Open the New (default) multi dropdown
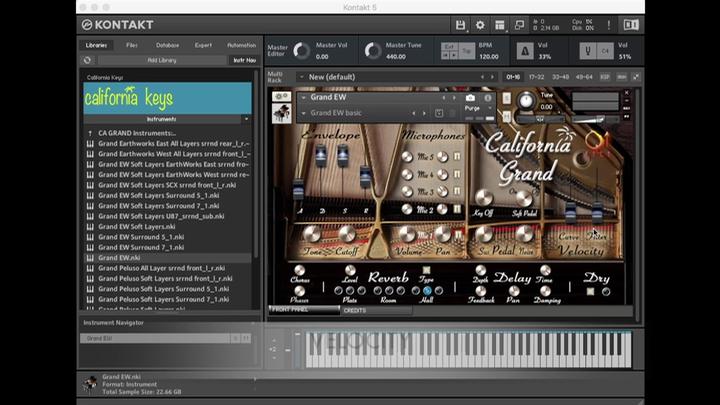720x405 pixels. [x=302, y=77]
